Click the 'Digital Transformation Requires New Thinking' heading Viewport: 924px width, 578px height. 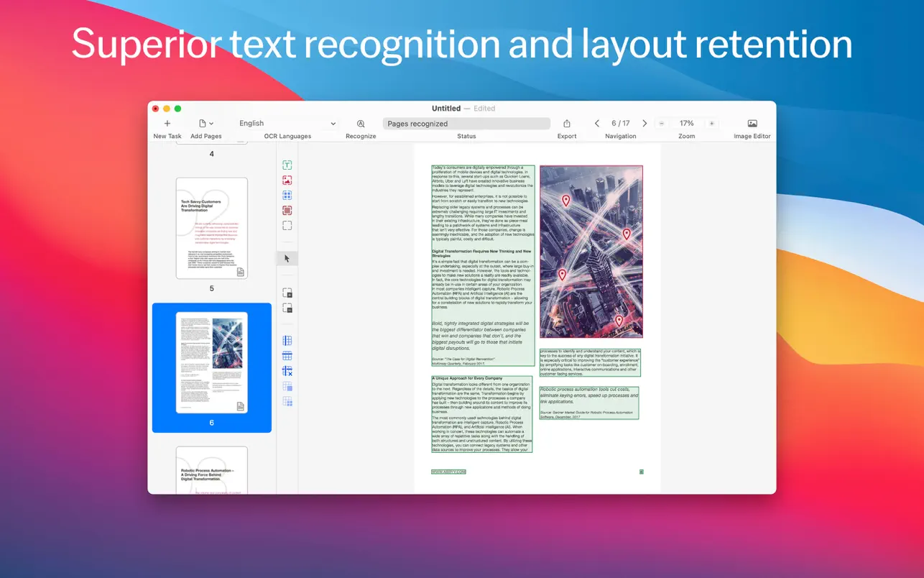481,253
